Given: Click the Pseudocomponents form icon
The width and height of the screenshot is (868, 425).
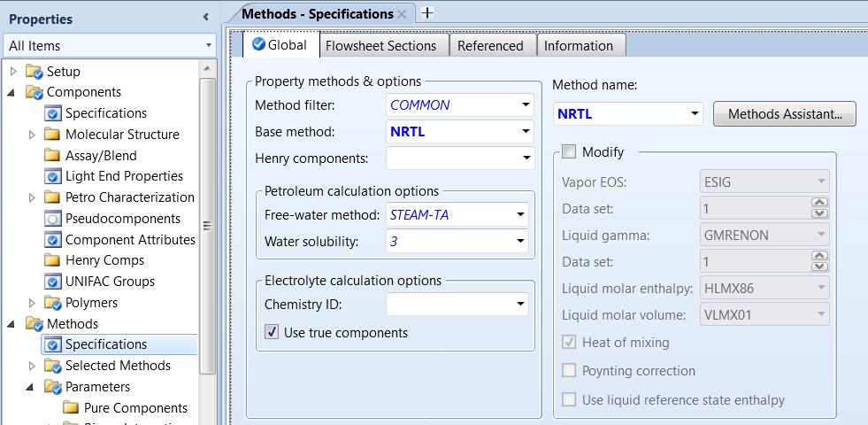Looking at the screenshot, I should coord(52,219).
